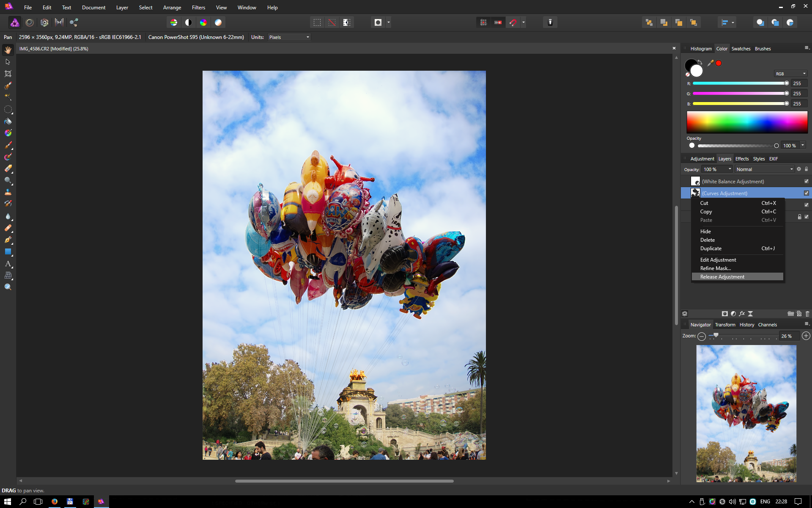Switch to the Tone Mapping persona
This screenshot has height=508, width=812.
59,22
